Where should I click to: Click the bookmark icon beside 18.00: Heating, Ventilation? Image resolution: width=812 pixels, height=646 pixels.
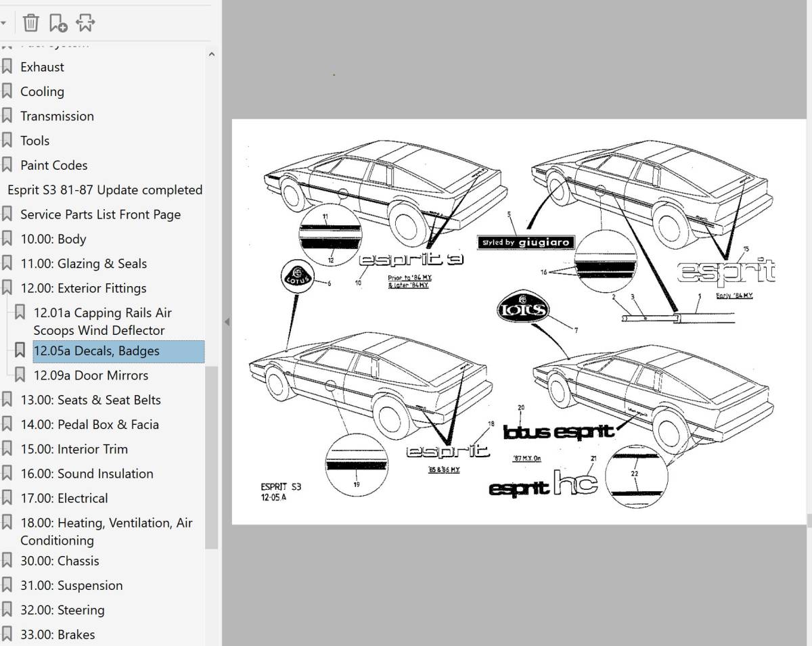click(x=7, y=523)
